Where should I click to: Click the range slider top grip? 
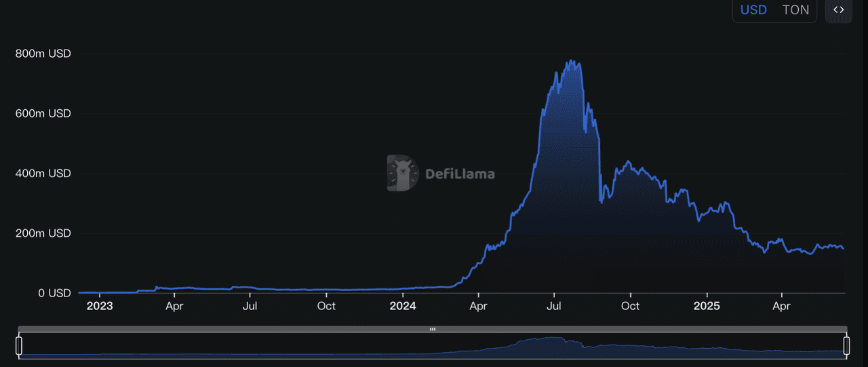[433, 329]
